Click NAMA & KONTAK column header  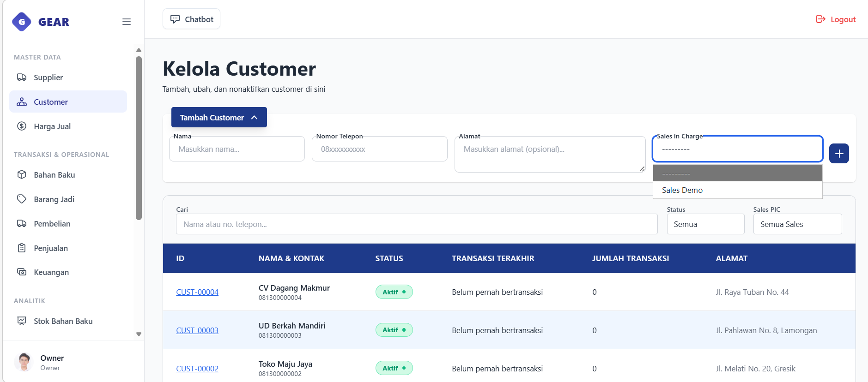coord(291,258)
